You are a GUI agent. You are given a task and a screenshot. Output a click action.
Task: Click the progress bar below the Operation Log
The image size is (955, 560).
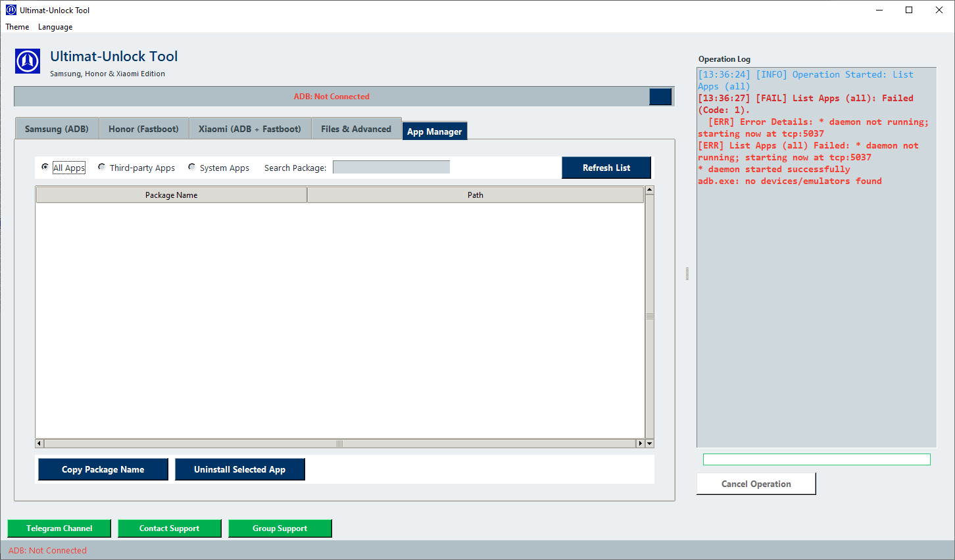[816, 459]
